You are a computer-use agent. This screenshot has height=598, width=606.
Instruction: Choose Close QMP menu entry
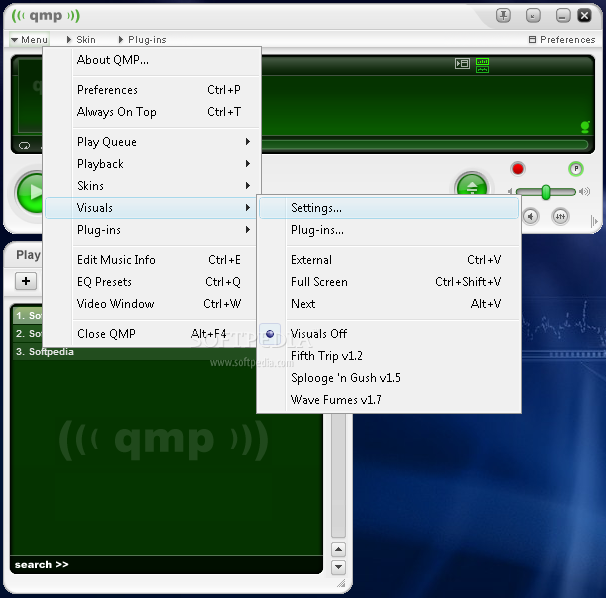tap(152, 334)
